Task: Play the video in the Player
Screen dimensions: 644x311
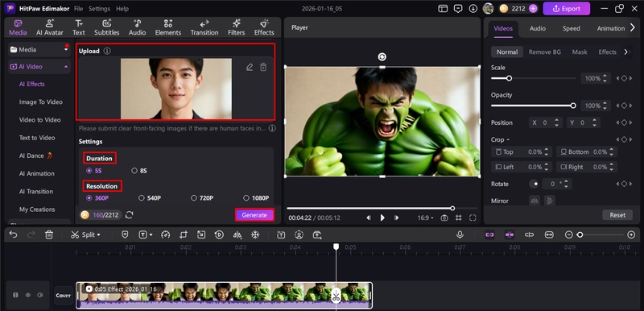Action: point(382,218)
